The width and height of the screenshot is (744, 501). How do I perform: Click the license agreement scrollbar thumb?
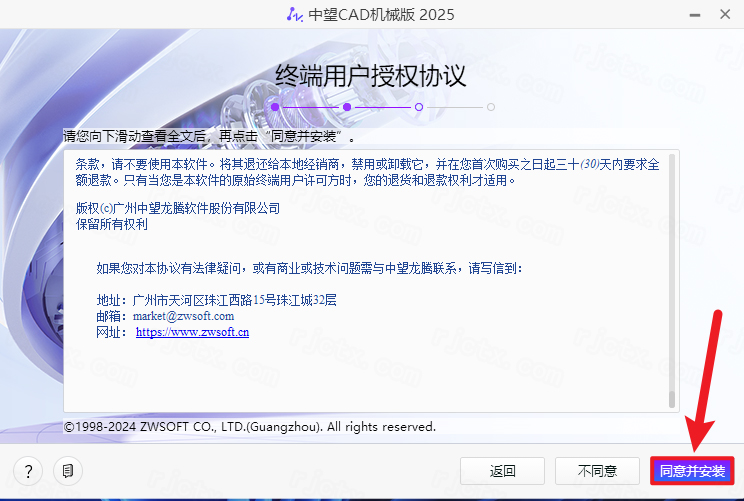(672, 400)
